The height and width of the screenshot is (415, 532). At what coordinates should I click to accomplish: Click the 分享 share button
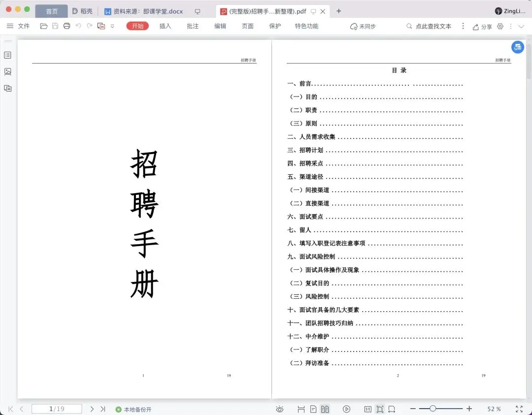pos(482,27)
